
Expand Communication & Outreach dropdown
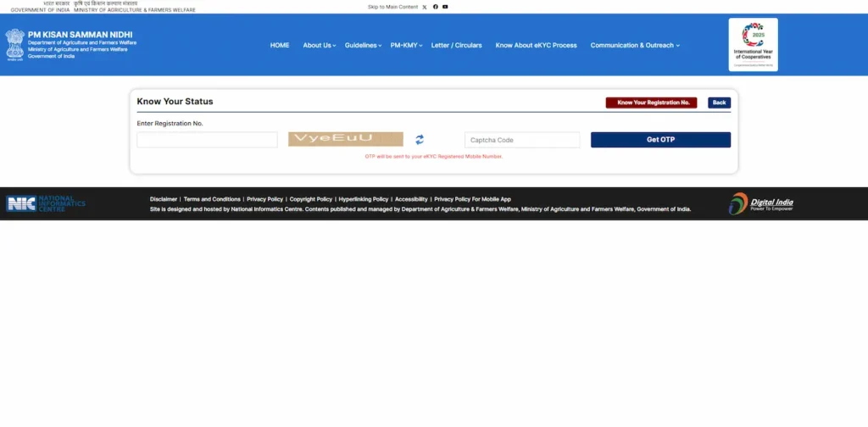(x=635, y=46)
